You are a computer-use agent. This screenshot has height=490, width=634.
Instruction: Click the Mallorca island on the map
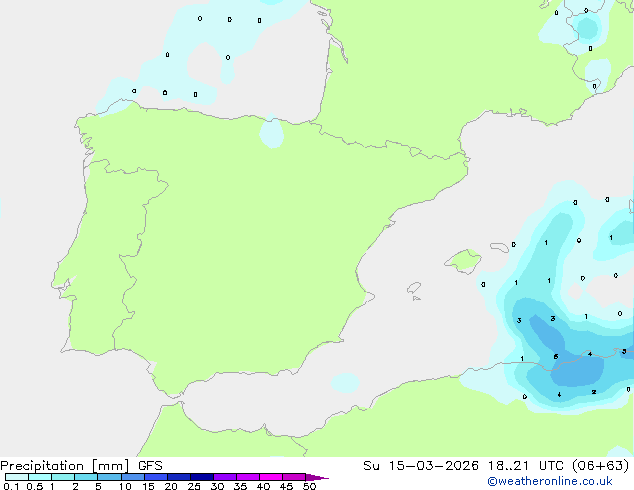click(x=463, y=261)
